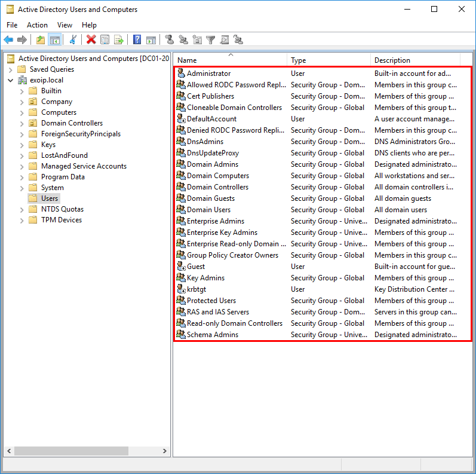This screenshot has width=476, height=474.
Task: Toggle the Show/Hide Action Pane icon
Action: (x=151, y=40)
